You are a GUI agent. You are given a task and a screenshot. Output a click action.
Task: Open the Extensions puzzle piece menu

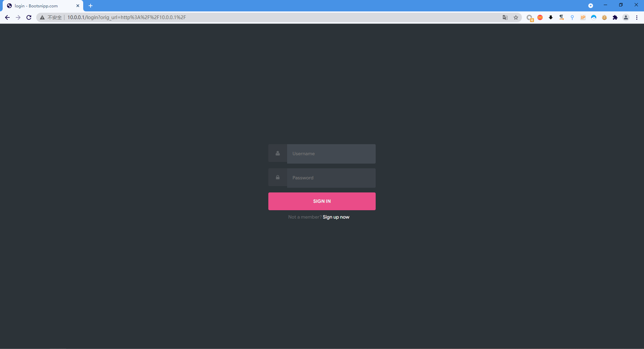click(x=615, y=17)
